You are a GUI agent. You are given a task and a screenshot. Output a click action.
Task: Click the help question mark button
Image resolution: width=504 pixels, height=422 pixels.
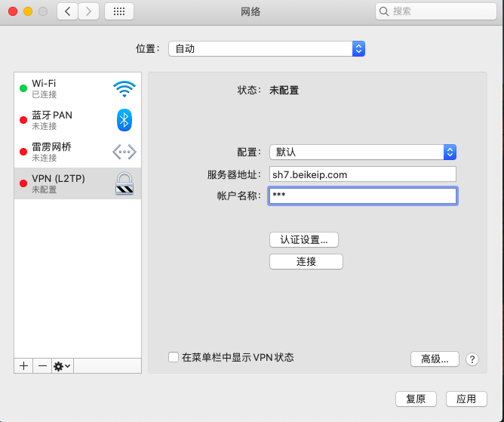point(472,359)
